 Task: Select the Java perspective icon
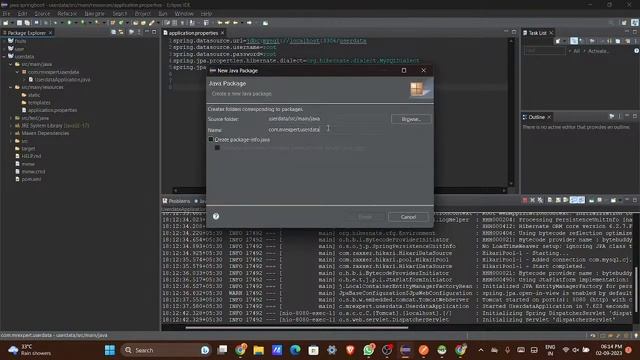[x=635, y=23]
